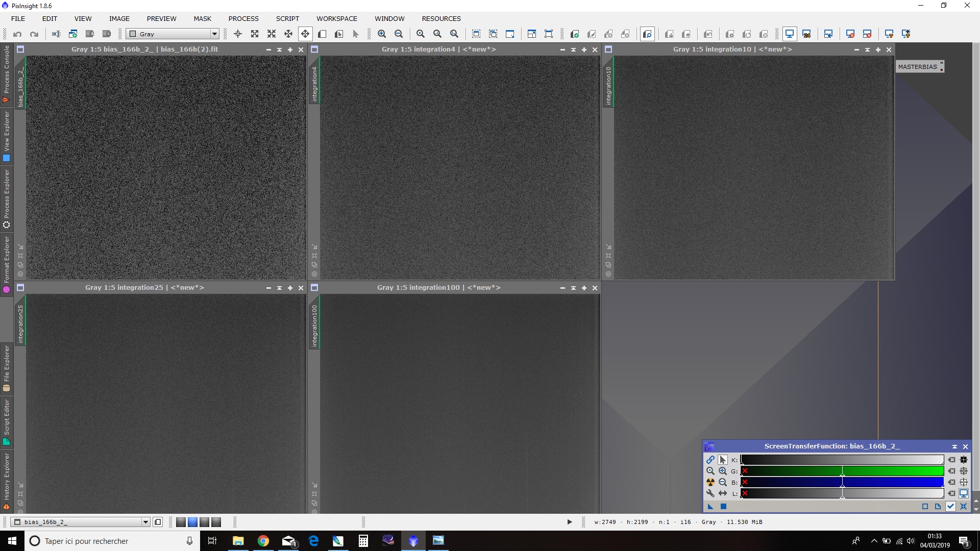
Task: Open the RESOURCES menu
Action: coord(441,18)
